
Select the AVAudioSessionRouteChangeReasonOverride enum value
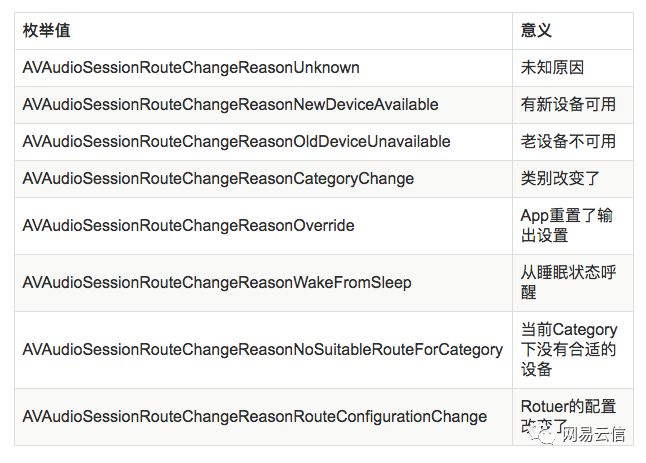tap(188, 226)
